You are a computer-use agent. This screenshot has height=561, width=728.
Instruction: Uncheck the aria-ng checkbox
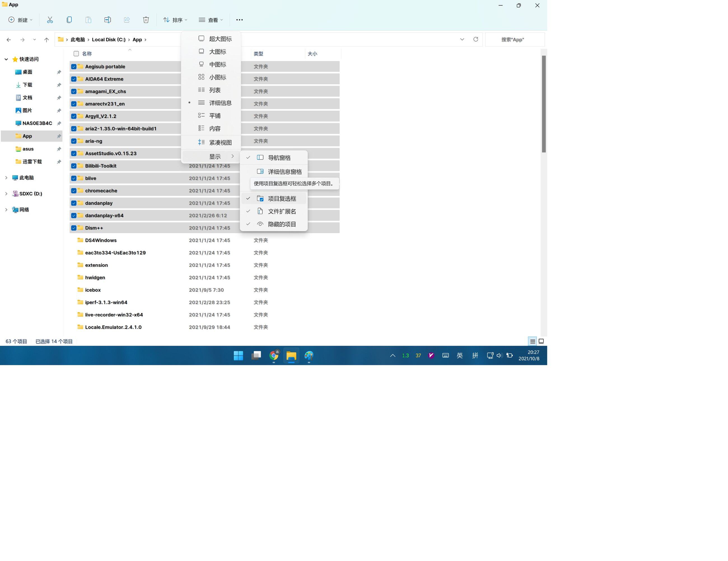(x=74, y=141)
